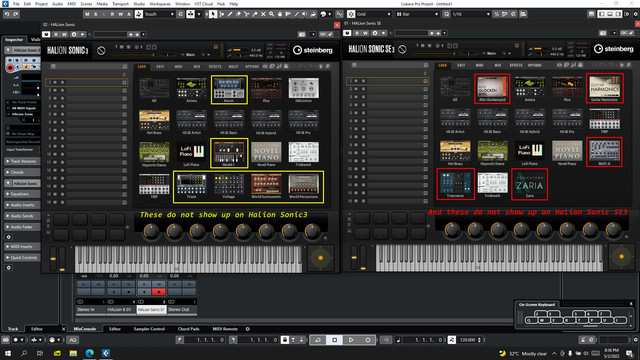Select Transverse instrument in HALion Sonic SE
The height and width of the screenshot is (360, 640).
455,184
